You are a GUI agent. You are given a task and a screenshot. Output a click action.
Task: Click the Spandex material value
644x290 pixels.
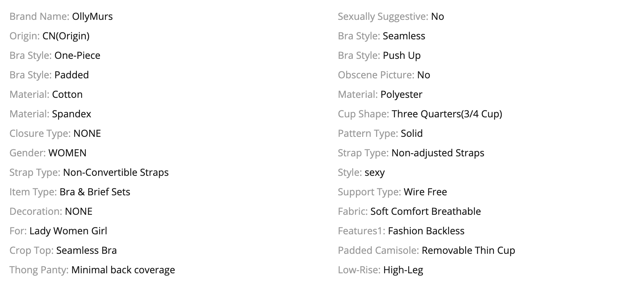pos(71,114)
